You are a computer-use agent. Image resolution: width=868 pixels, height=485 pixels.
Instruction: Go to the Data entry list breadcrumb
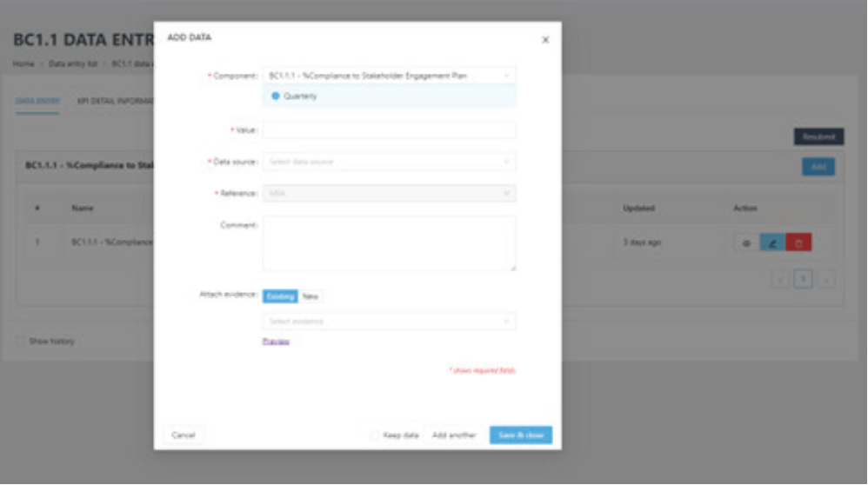tap(72, 64)
